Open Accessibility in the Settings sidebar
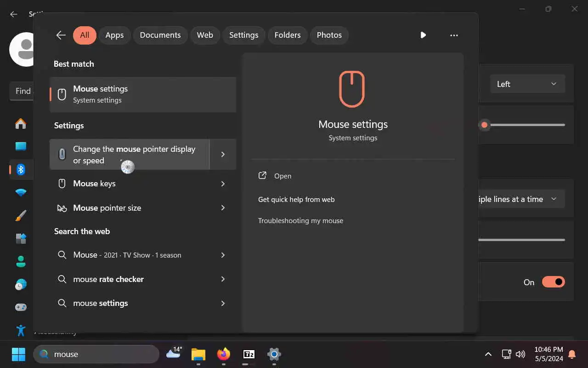The image size is (588, 368). (x=21, y=330)
